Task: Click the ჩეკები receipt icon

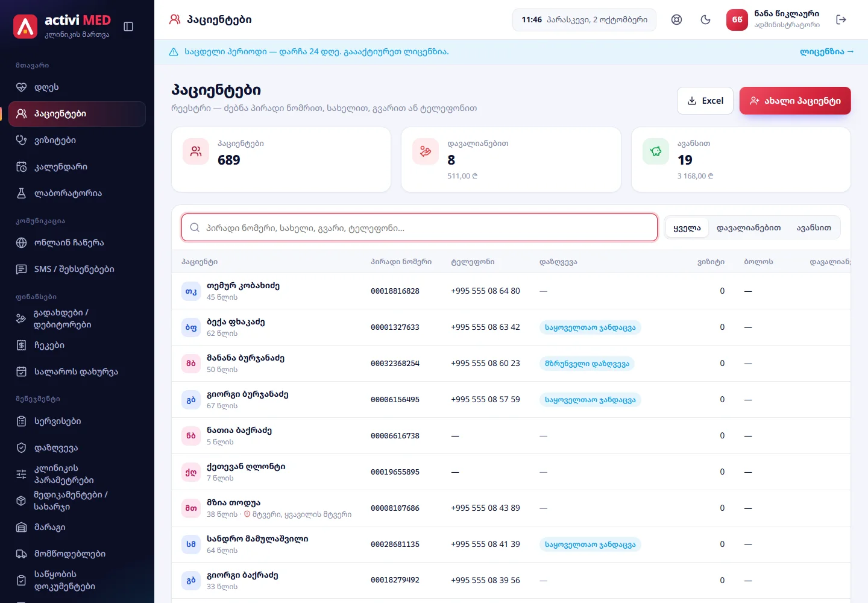Action: tap(22, 346)
